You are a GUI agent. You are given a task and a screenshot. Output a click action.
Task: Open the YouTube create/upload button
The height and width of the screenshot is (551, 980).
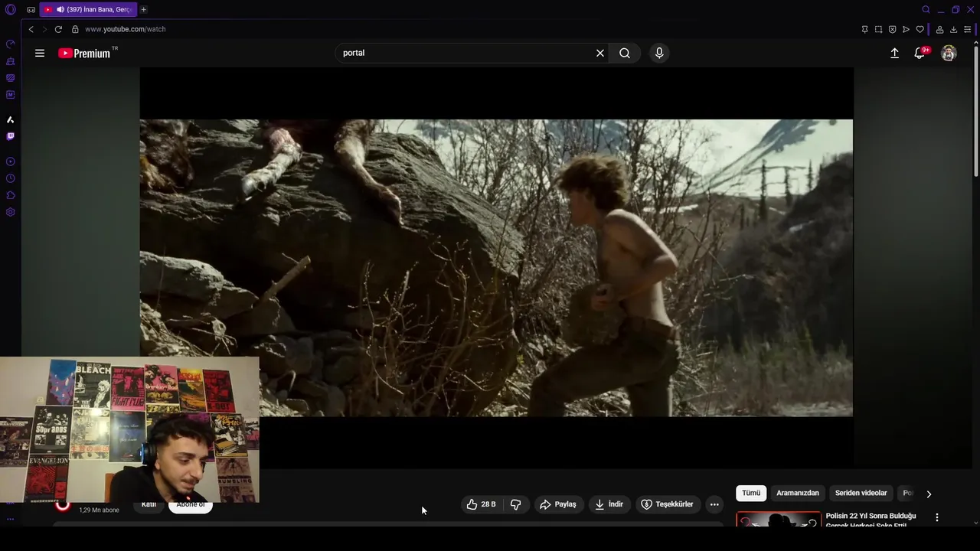(x=894, y=53)
